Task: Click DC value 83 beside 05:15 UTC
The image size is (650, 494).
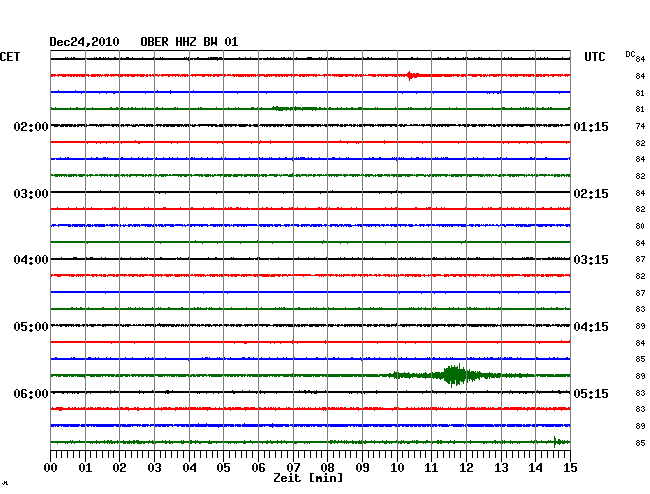Action: (640, 393)
